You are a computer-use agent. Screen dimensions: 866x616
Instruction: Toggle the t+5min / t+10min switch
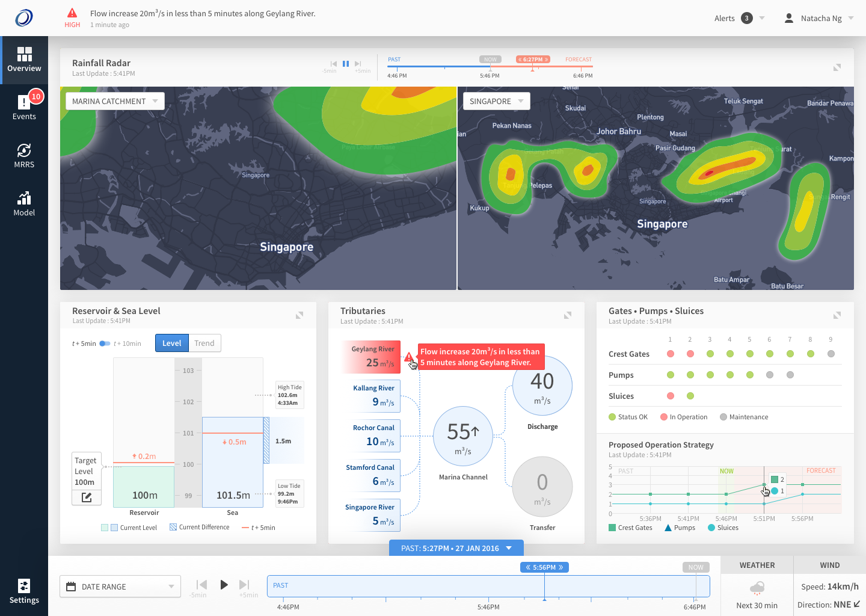click(x=105, y=343)
